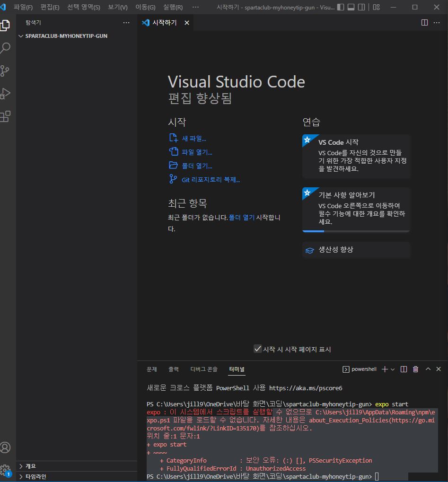This screenshot has width=448, height=482.
Task: Click the star badge on VS Code 시작 card
Action: tap(307, 140)
